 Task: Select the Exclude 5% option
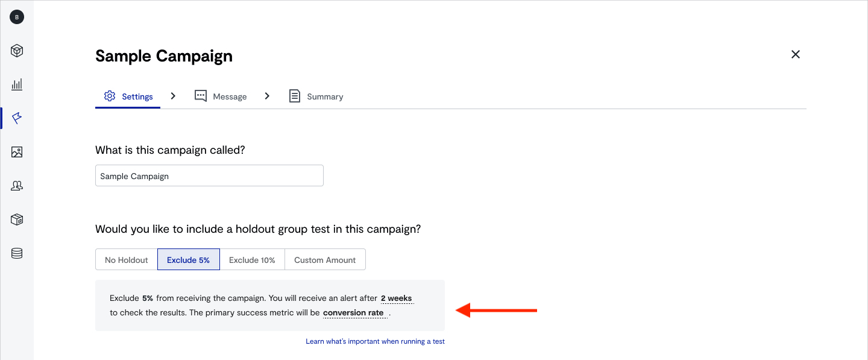pyautogui.click(x=188, y=260)
